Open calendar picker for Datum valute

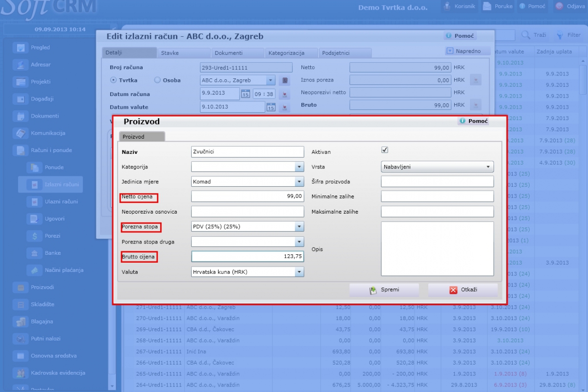[x=271, y=107]
